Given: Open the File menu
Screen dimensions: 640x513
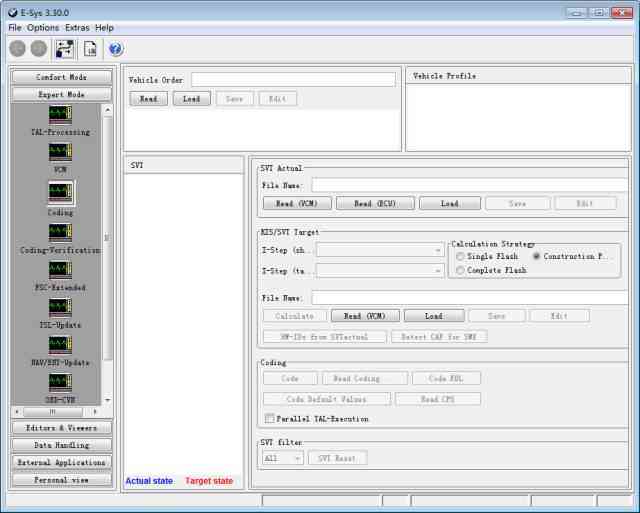Looking at the screenshot, I should (15, 28).
